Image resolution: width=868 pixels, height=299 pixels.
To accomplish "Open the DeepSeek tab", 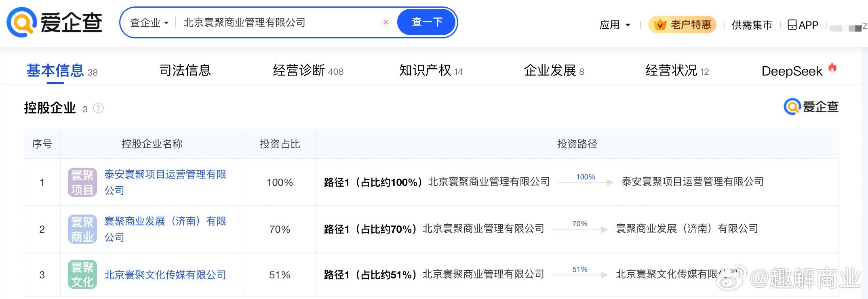I will [792, 71].
